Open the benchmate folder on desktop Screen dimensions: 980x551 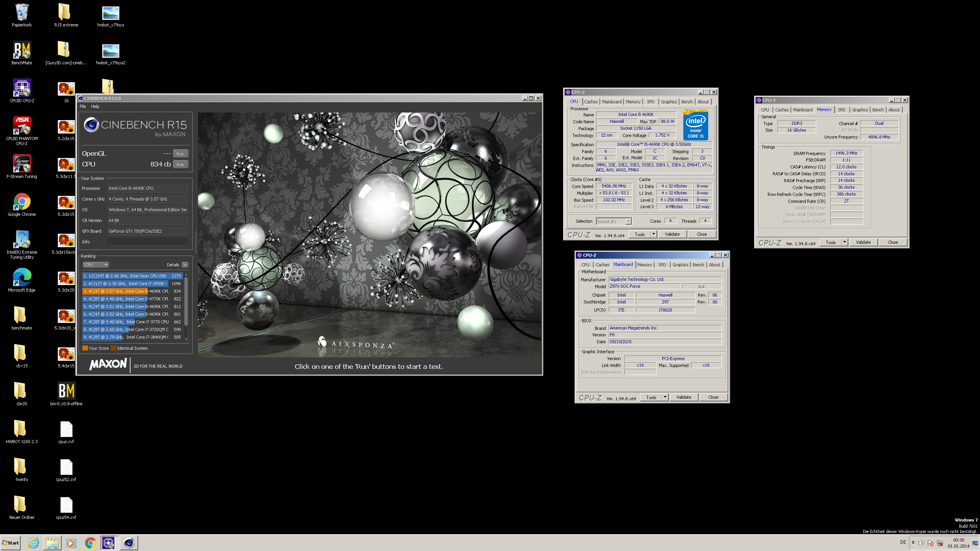pos(22,318)
